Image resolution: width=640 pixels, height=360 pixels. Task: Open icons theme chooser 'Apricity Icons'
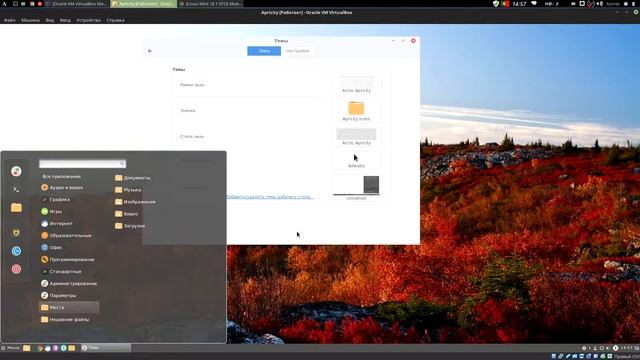coord(356,111)
